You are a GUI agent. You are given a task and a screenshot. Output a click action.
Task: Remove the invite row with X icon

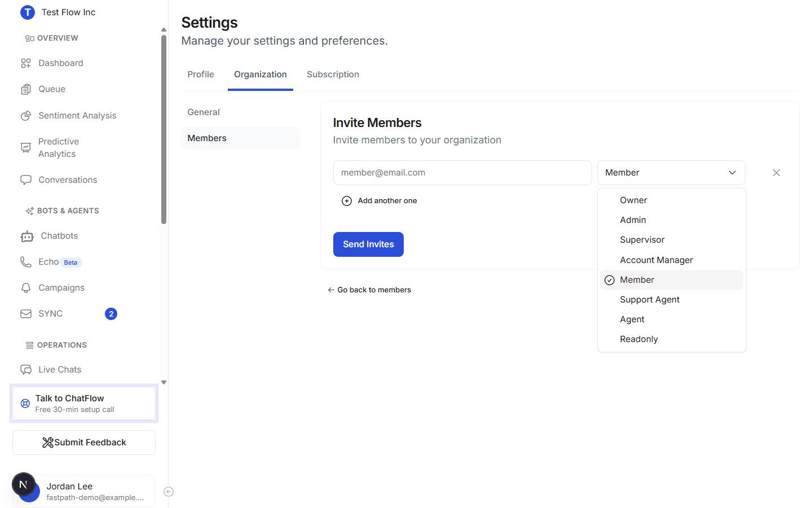click(776, 173)
